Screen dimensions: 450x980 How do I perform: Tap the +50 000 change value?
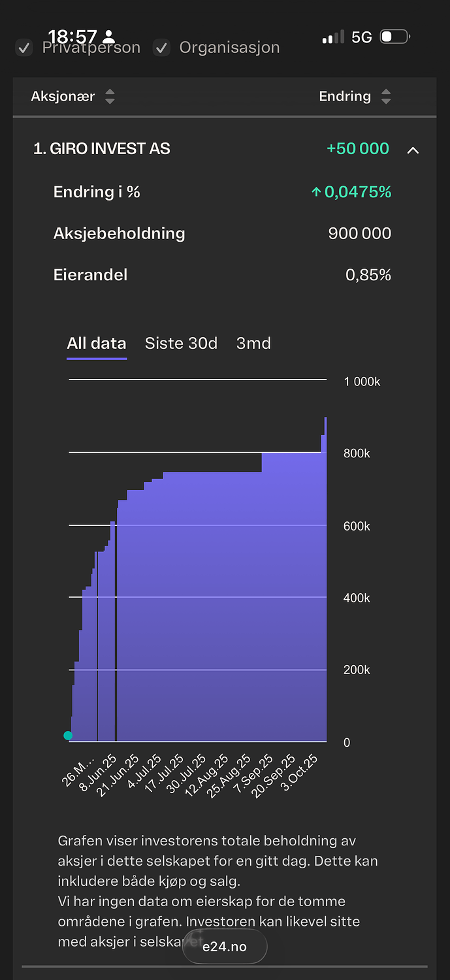[358, 149]
